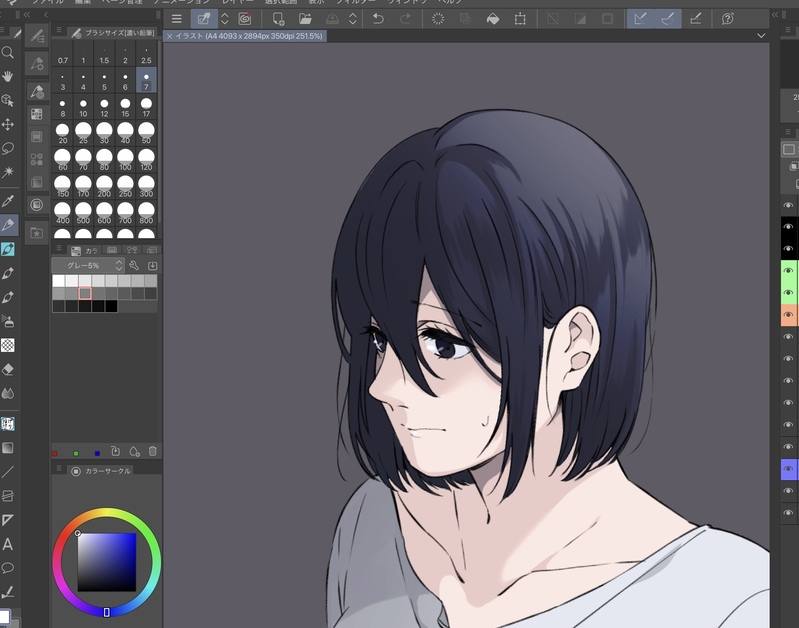Click Fill paint bucket command icon

coord(493,19)
